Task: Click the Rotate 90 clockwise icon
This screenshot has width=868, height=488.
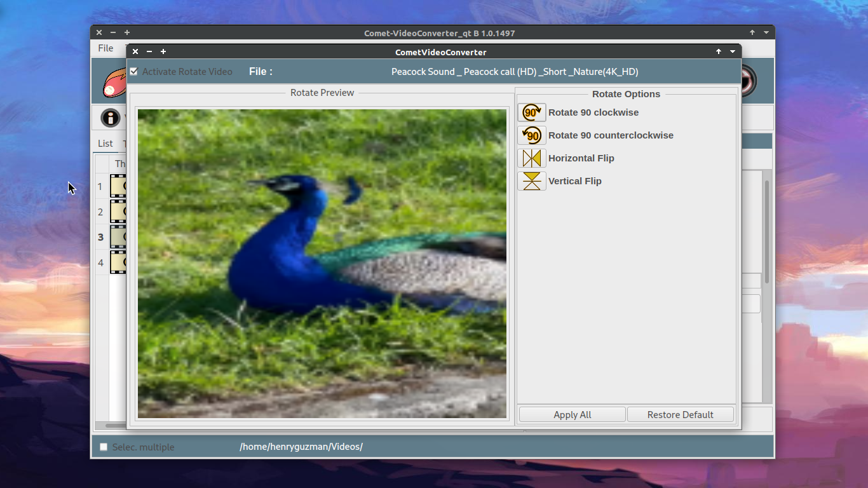Action: 532,112
